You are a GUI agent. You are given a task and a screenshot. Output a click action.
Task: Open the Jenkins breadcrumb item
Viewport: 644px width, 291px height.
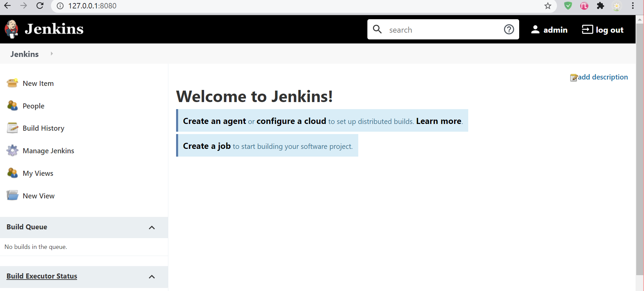[24, 54]
